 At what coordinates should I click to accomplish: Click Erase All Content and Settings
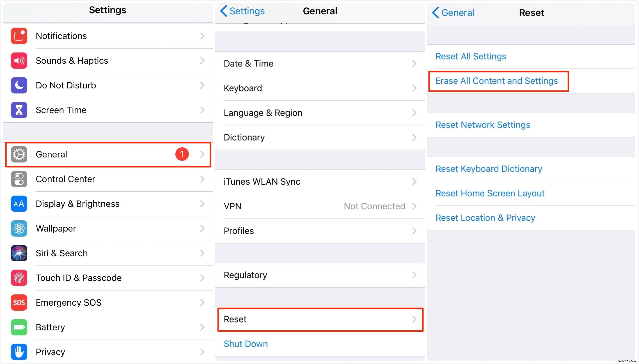(x=496, y=81)
